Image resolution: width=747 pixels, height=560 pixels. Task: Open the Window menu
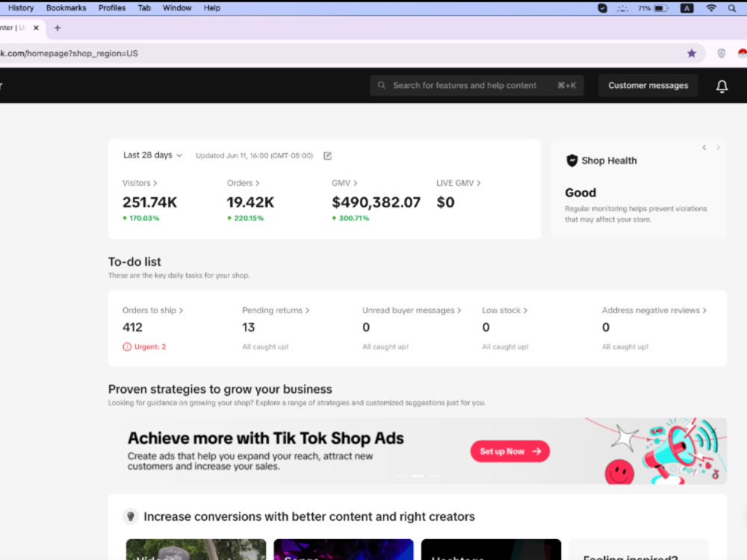[177, 8]
